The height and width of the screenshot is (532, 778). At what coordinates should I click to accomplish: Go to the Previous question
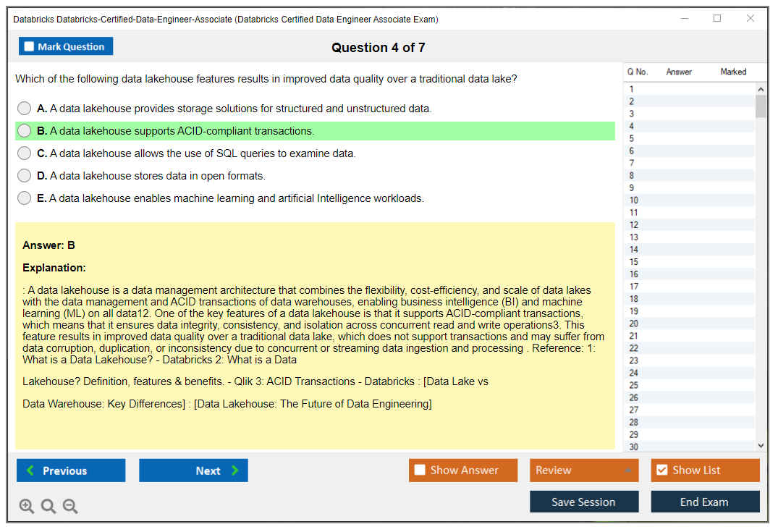[x=70, y=470]
